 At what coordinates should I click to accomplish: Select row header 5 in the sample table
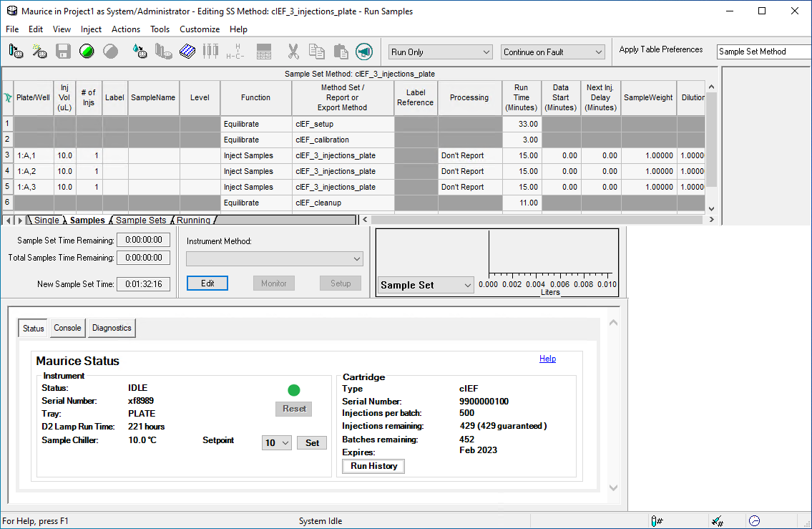click(7, 187)
